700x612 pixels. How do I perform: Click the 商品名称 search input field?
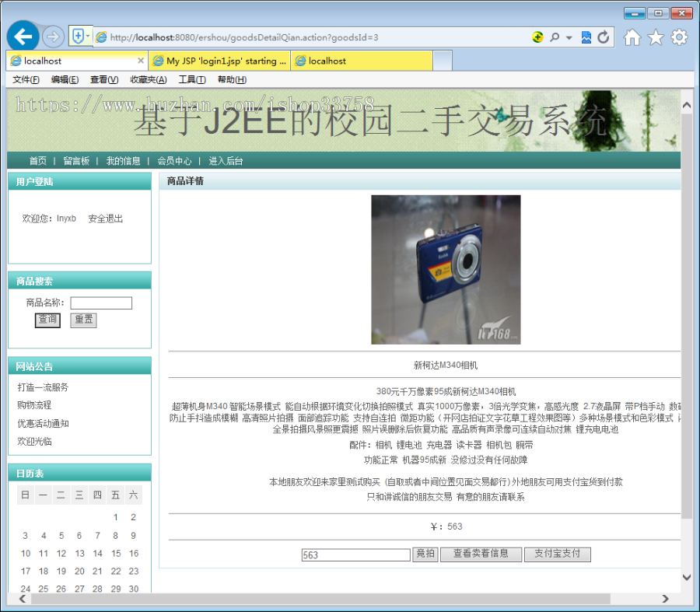[100, 303]
